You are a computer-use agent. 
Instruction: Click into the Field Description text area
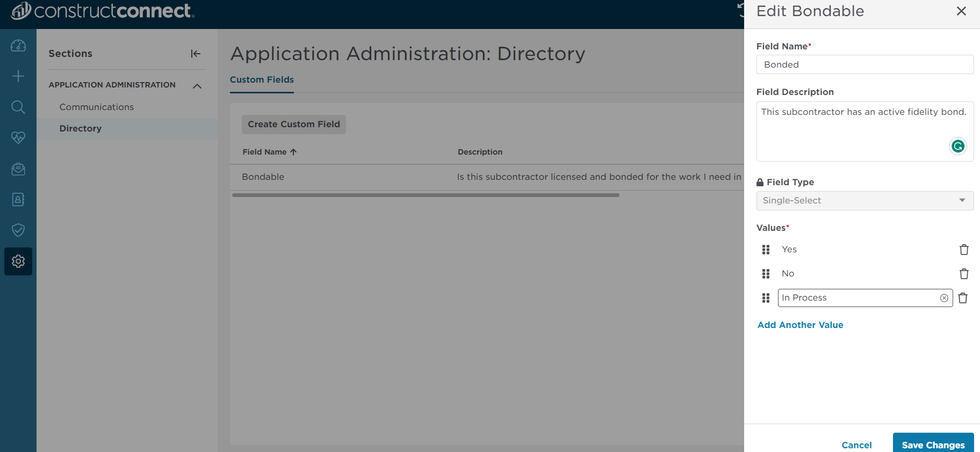point(865,132)
